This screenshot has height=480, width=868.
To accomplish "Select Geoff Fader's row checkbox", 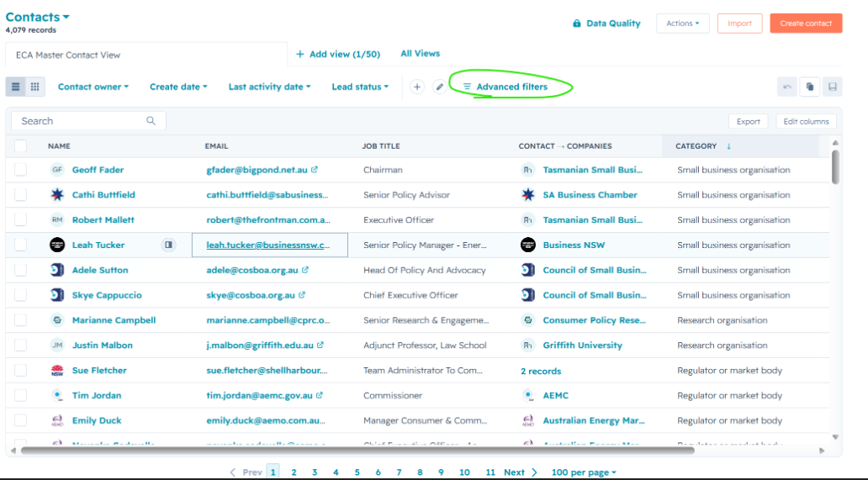I will (20, 170).
